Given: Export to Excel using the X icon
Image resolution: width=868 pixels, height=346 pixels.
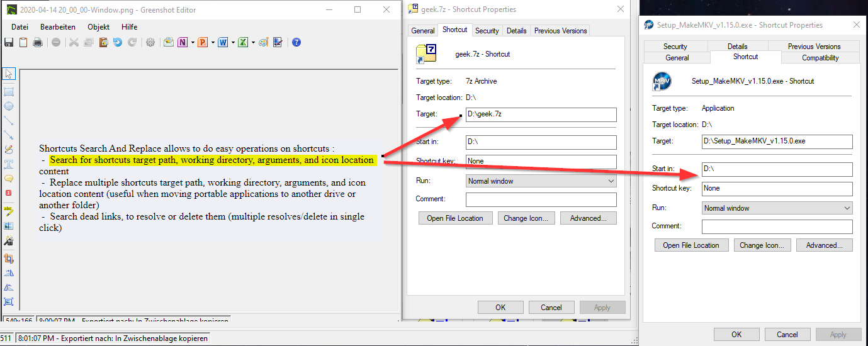Looking at the screenshot, I should [x=243, y=42].
